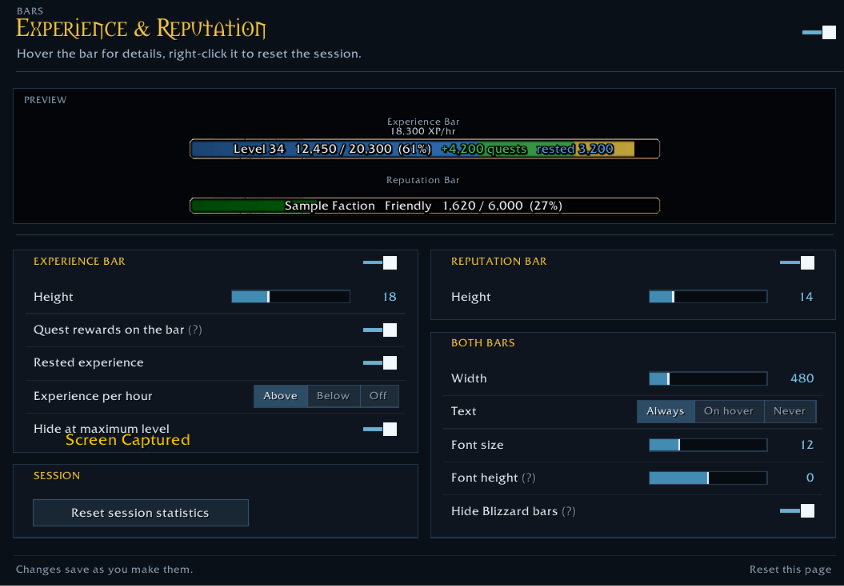This screenshot has height=586, width=844.
Task: Toggle Quest rewards on the bar
Action: 380,330
